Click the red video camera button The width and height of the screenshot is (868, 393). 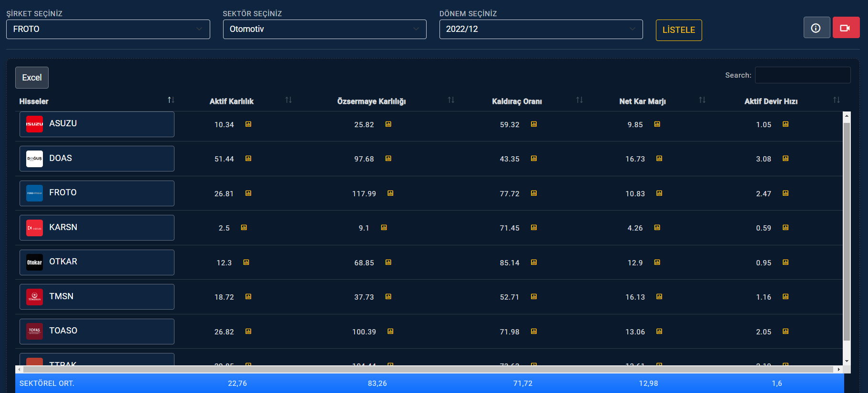846,28
